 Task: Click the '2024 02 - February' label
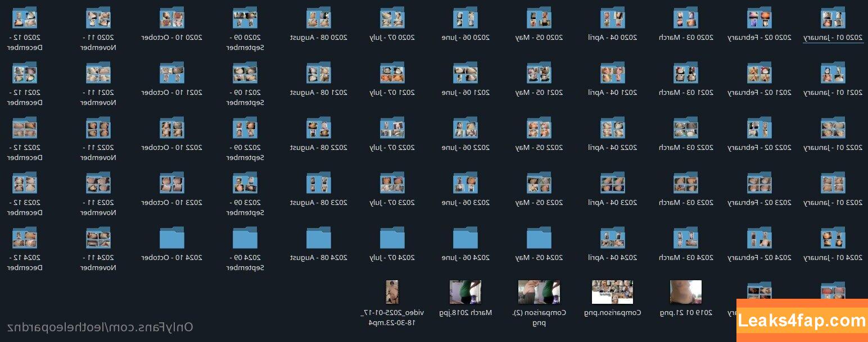click(759, 257)
